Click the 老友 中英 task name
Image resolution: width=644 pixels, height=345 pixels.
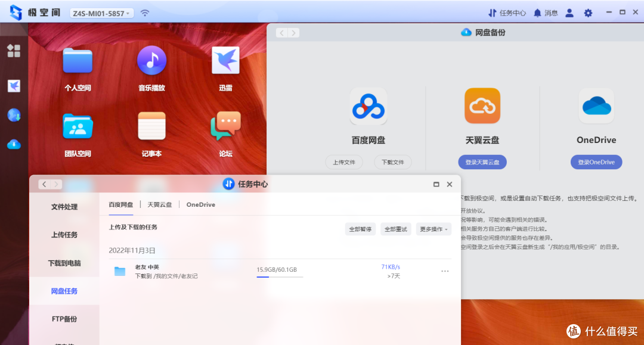(x=147, y=267)
